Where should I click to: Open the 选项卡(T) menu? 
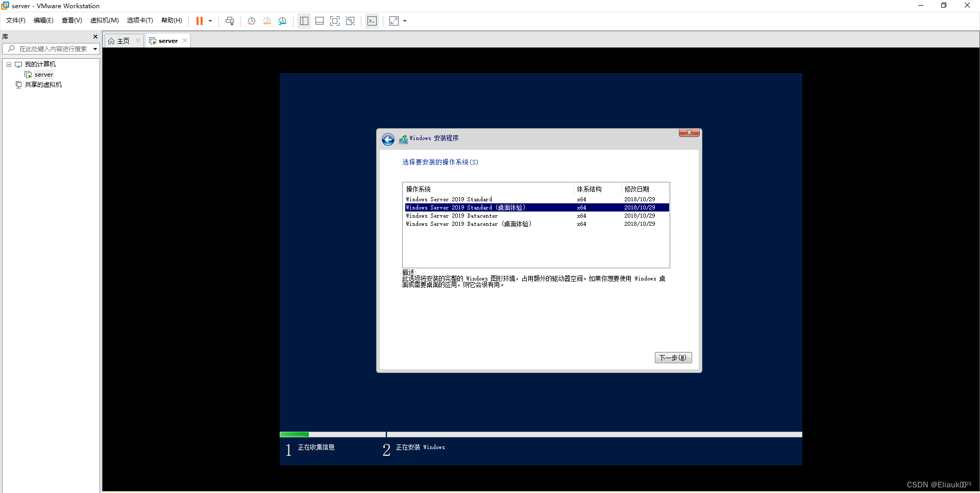point(140,20)
